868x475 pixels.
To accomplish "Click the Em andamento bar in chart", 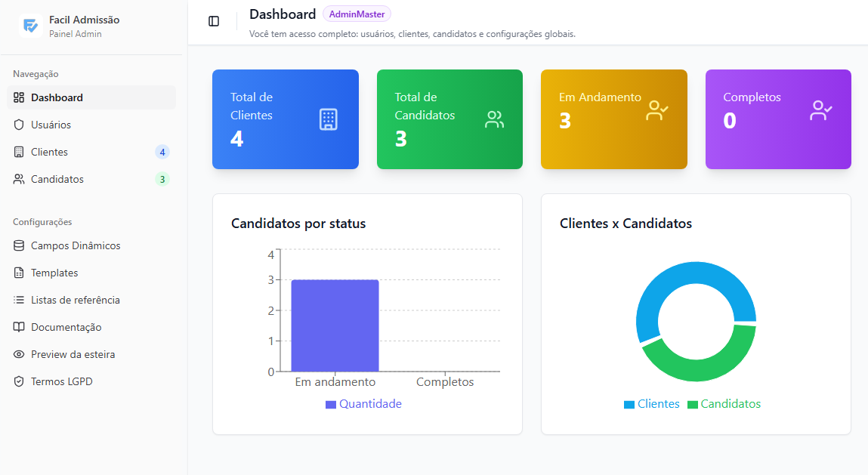I will point(335,325).
